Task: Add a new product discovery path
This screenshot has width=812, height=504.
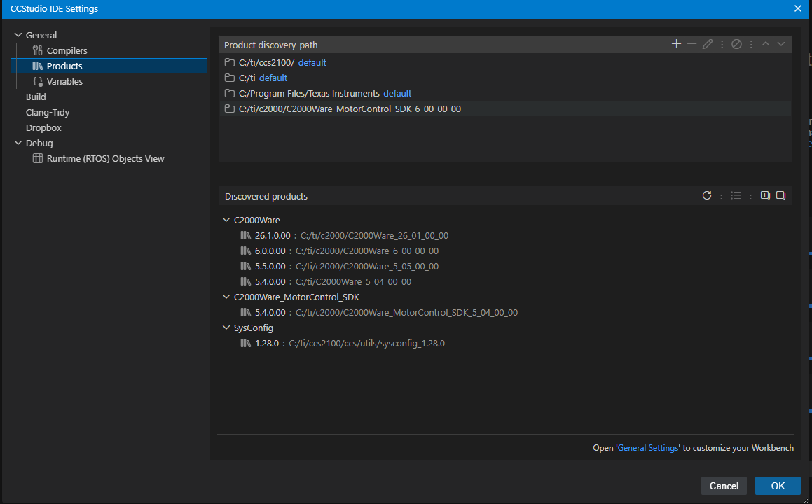Action: [676, 44]
